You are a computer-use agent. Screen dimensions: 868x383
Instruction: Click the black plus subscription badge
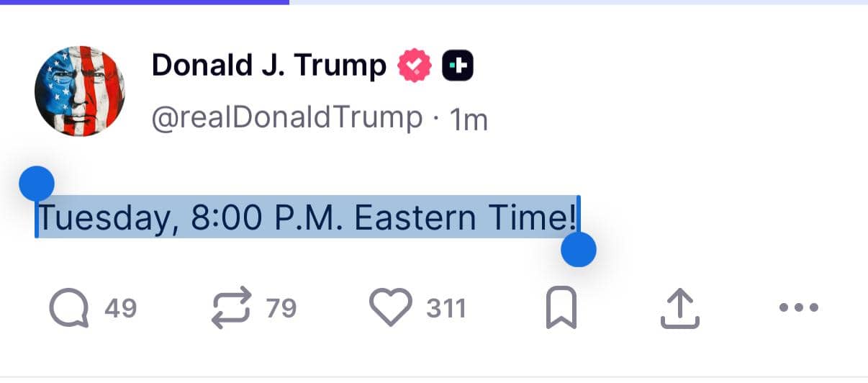click(457, 66)
